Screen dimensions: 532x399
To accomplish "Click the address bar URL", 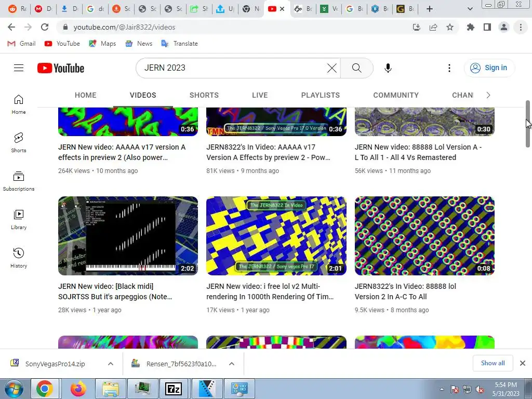I will (124, 27).
